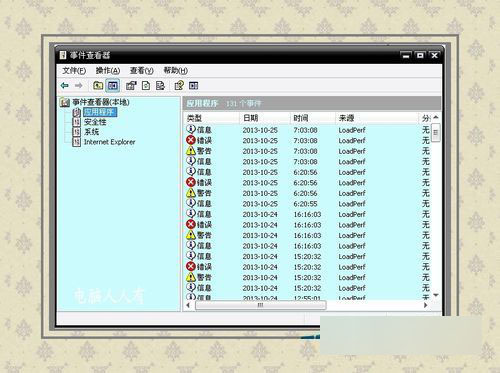
Task: Click the 错误 text in the 7:03:08 row
Action: tap(204, 140)
